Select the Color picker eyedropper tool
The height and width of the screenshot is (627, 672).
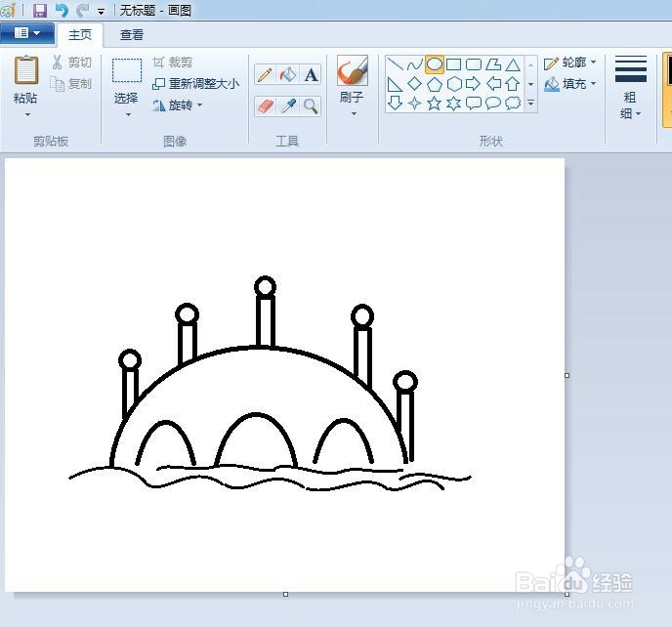coord(287,105)
